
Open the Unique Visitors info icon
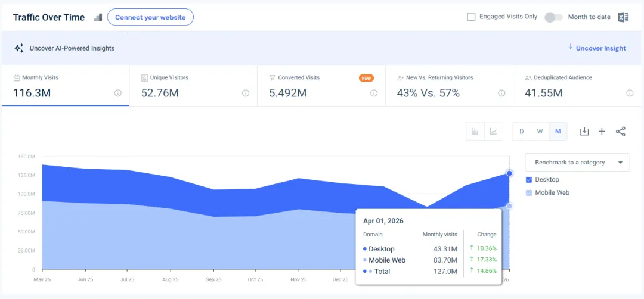246,93
